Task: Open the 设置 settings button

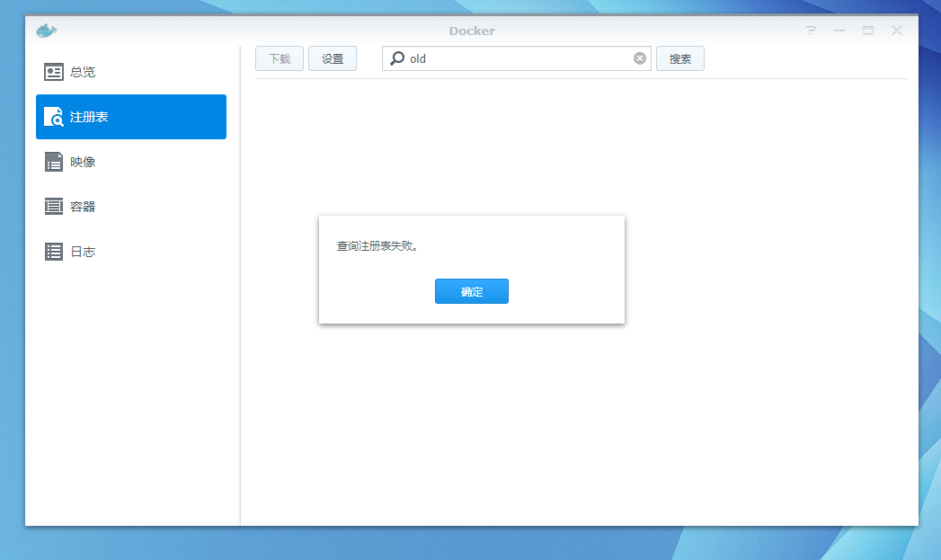Action: click(333, 58)
